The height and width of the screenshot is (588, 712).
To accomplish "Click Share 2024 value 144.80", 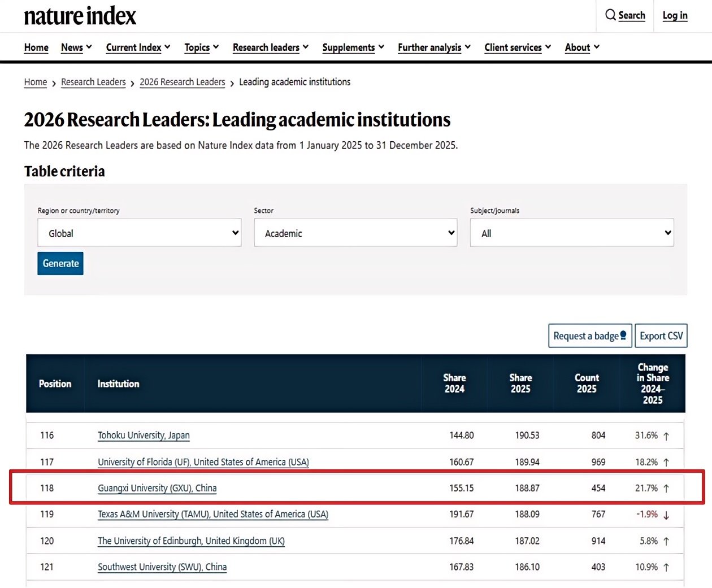I will tap(462, 435).
